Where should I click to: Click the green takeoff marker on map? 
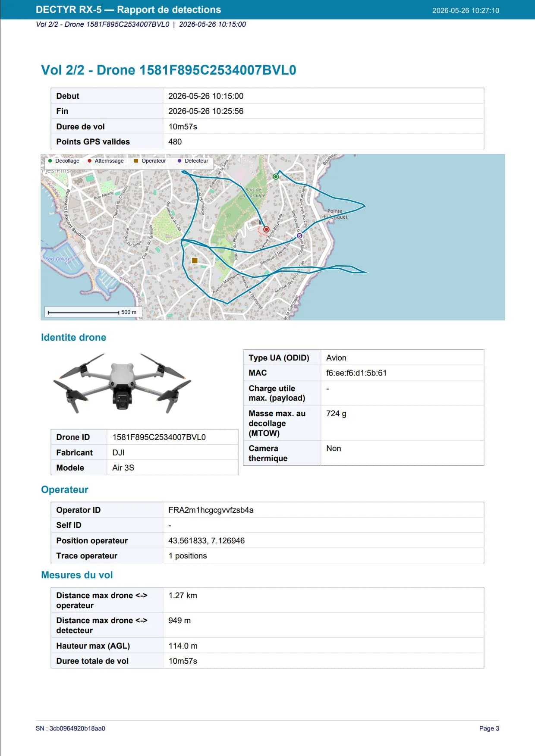pyautogui.click(x=276, y=176)
